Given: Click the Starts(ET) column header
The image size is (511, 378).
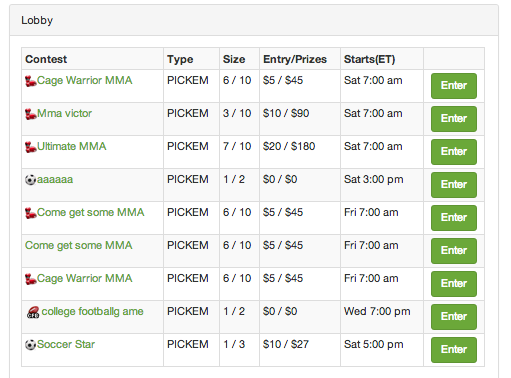Looking at the screenshot, I should coord(369,59).
